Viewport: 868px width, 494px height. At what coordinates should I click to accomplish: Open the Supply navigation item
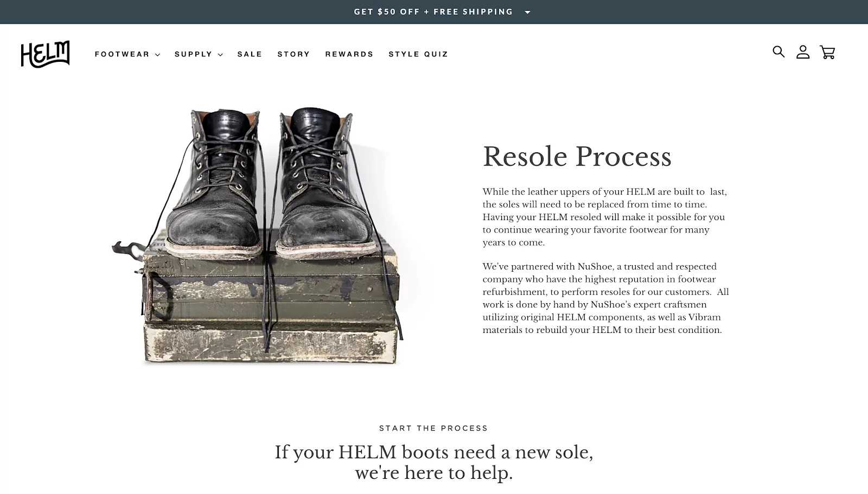pos(193,54)
